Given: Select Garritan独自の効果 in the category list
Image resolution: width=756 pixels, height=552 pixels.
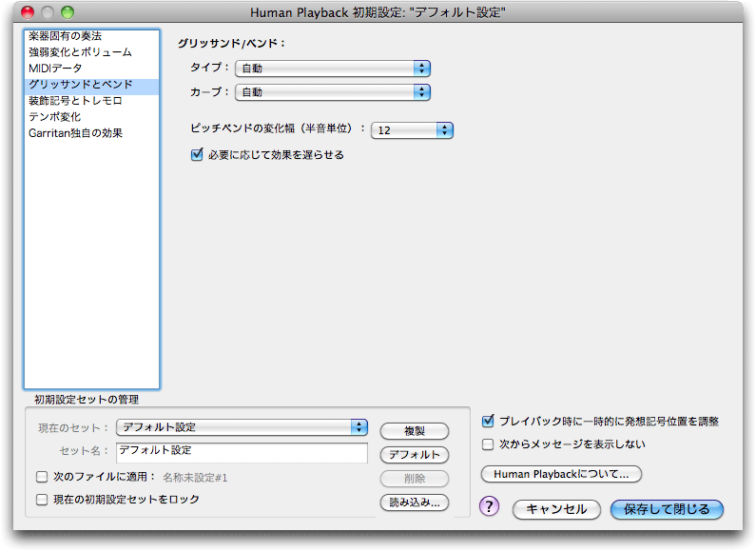Looking at the screenshot, I should [x=91, y=133].
